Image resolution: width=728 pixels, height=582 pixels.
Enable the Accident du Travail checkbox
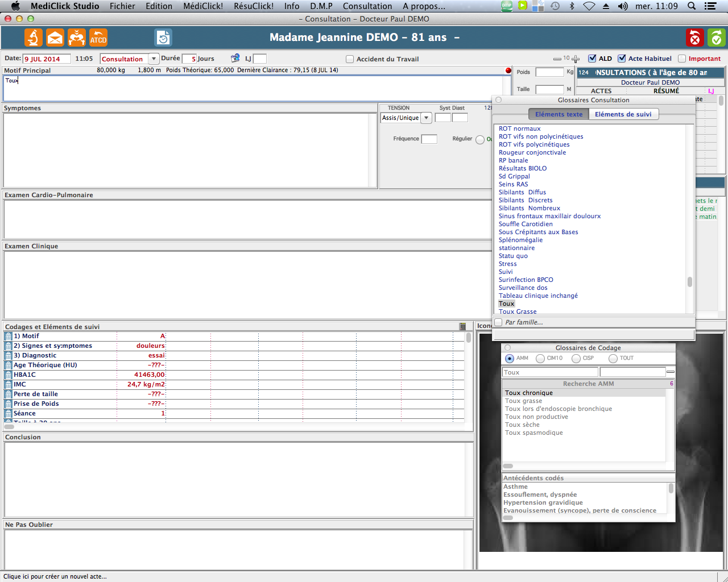[x=350, y=59]
